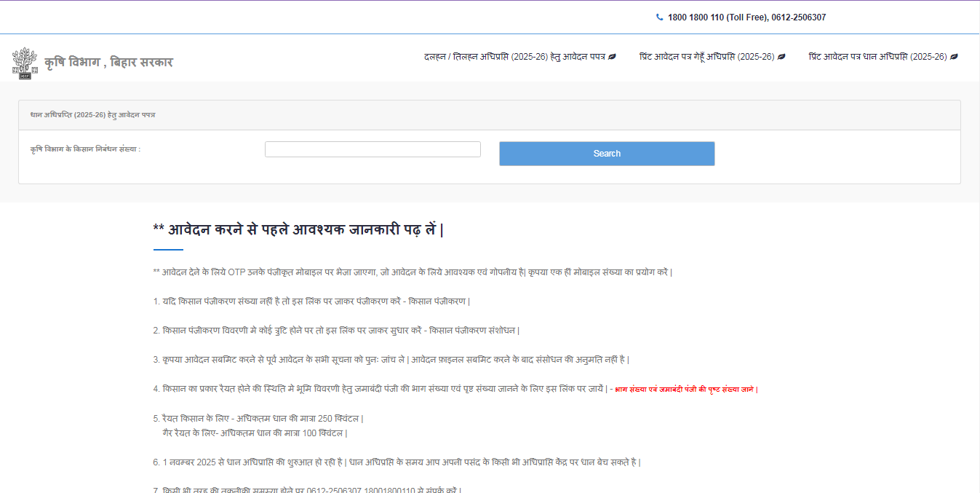The width and height of the screenshot is (980, 493).
Task: Click कृषि विभाग, बिहार सरकार site title
Action: pos(107,62)
